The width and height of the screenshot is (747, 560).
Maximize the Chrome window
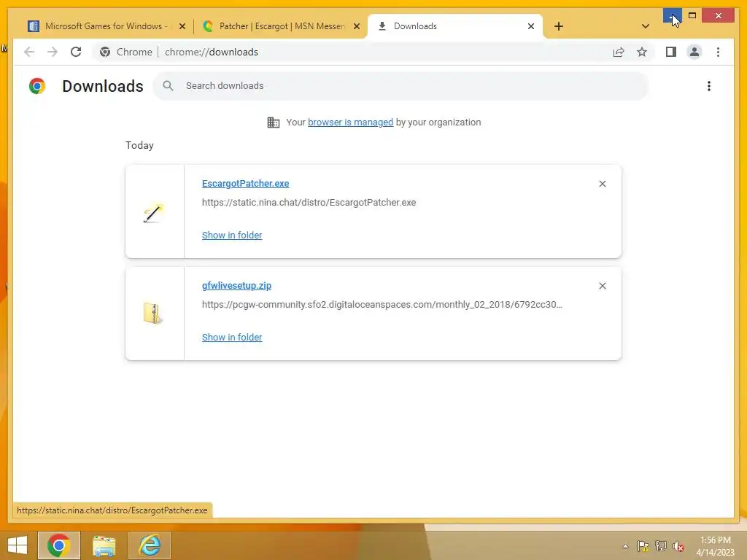[692, 16]
